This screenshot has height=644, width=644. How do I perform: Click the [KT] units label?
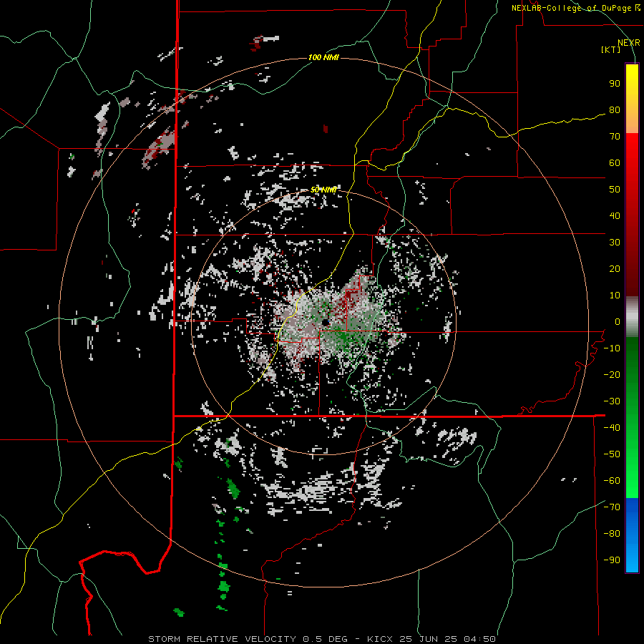[611, 49]
